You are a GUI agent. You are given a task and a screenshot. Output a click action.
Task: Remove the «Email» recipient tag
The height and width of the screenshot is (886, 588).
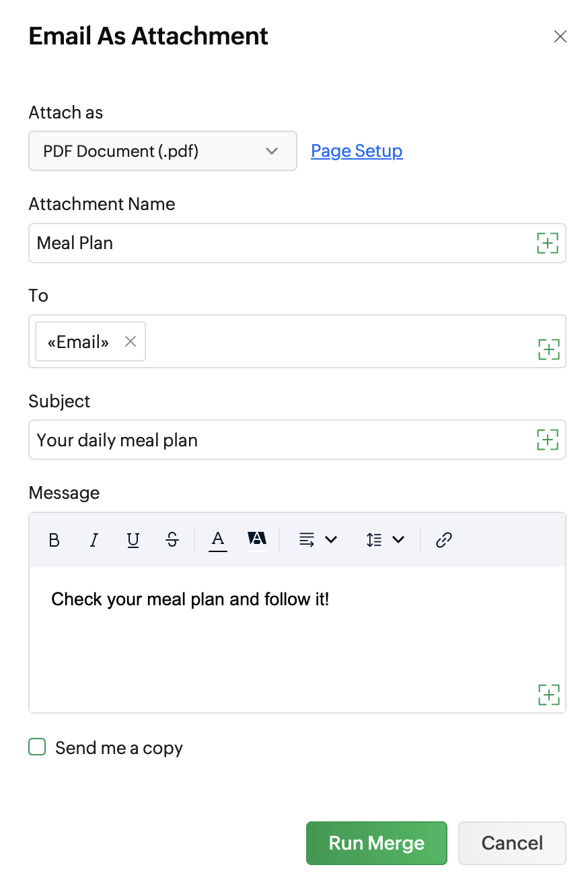click(x=131, y=341)
